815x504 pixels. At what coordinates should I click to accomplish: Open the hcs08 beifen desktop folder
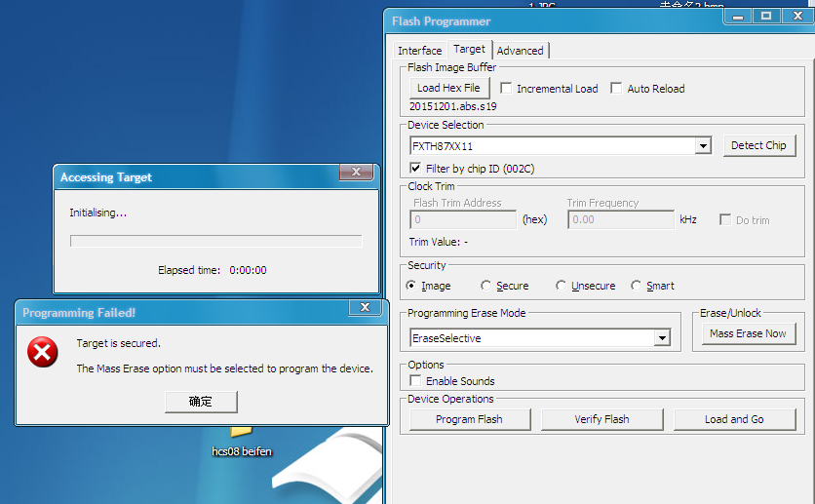coord(242,442)
